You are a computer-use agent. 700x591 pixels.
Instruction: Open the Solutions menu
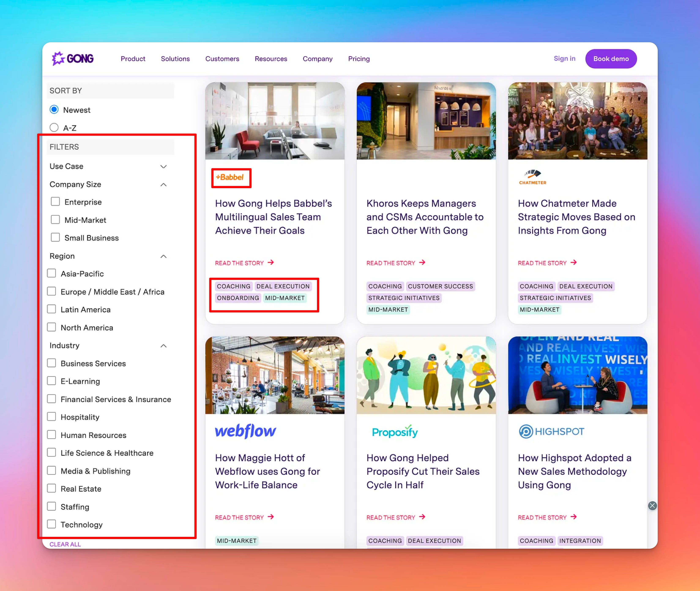pos(175,59)
